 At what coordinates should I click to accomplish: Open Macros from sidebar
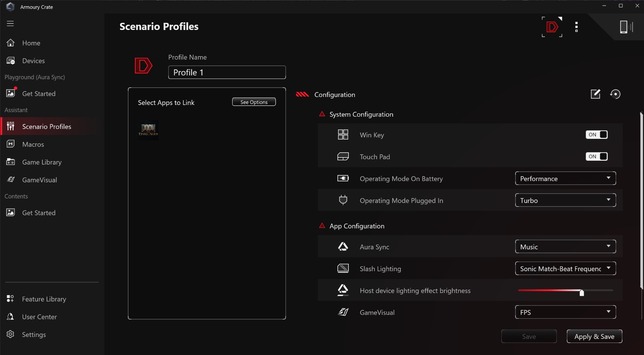[33, 144]
